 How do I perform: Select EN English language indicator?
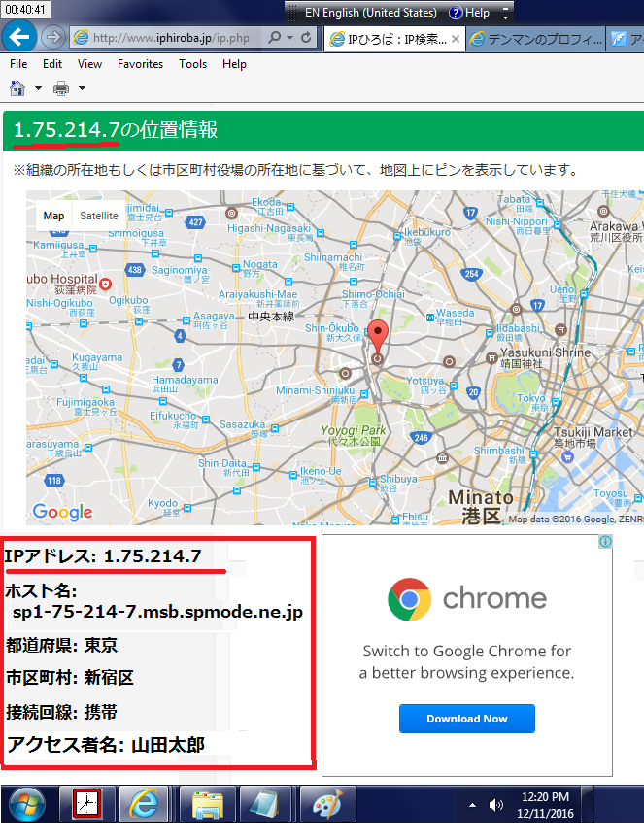(370, 13)
